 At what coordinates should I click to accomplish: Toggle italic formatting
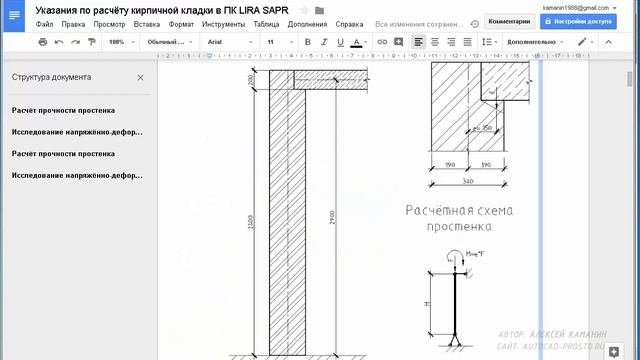pyautogui.click(x=324, y=42)
